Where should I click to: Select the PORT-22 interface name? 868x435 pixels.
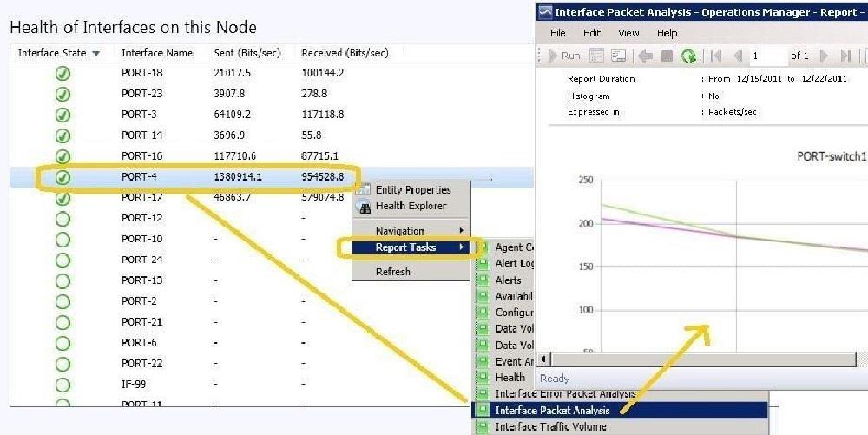click(142, 364)
